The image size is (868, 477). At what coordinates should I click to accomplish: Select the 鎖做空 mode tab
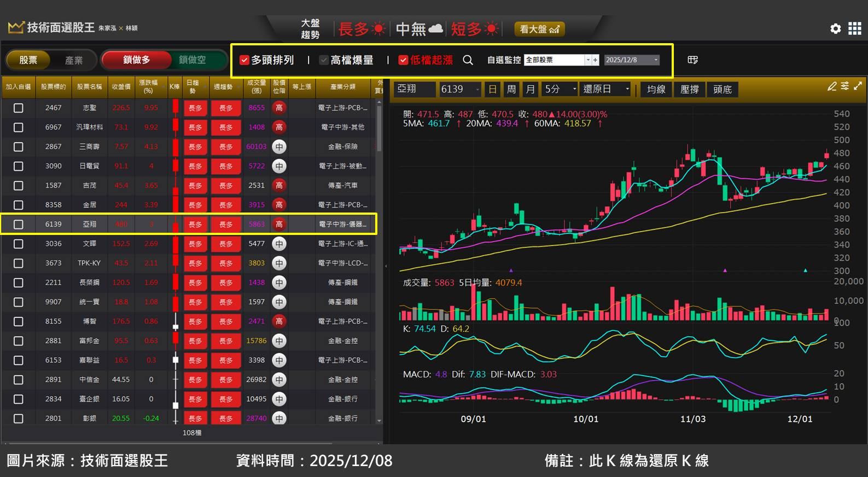(x=193, y=60)
